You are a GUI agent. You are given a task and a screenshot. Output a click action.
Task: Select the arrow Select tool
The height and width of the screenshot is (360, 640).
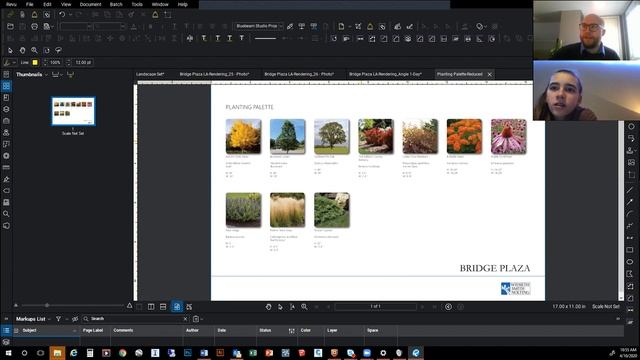pos(10,50)
